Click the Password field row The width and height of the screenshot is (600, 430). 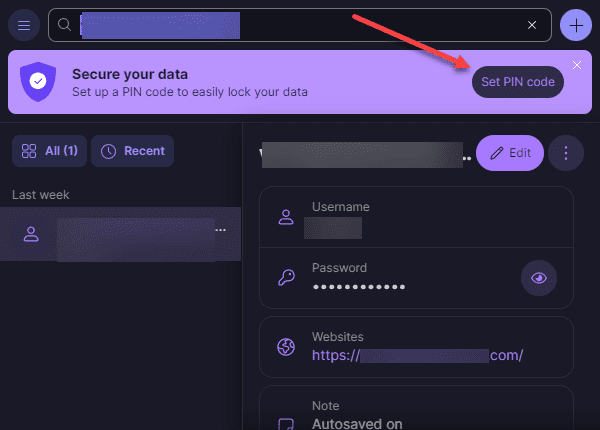coord(400,277)
